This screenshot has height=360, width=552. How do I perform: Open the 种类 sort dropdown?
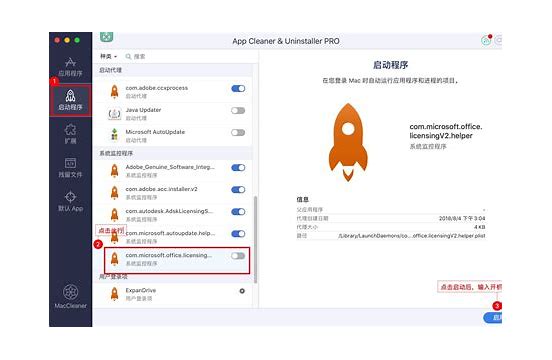point(108,56)
